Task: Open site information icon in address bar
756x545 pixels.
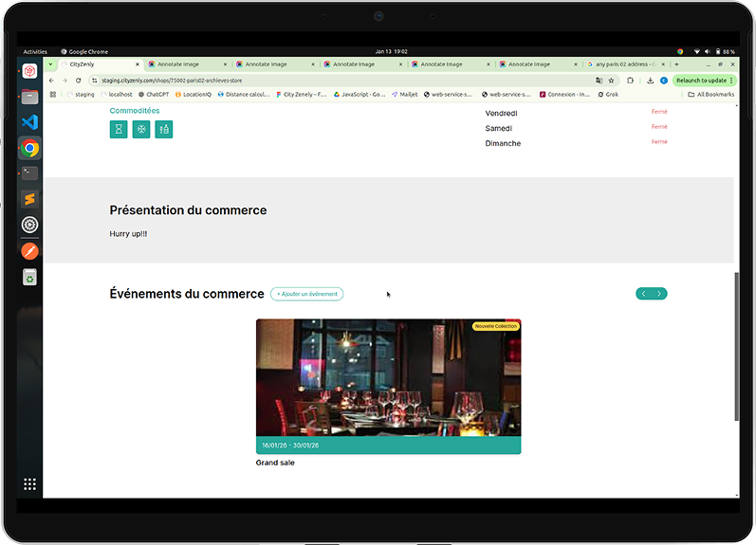Action: [x=95, y=81]
